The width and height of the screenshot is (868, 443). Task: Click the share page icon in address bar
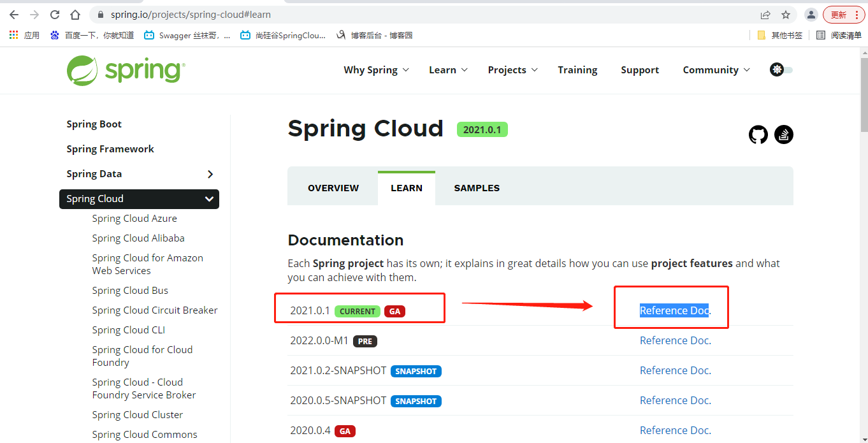point(765,15)
